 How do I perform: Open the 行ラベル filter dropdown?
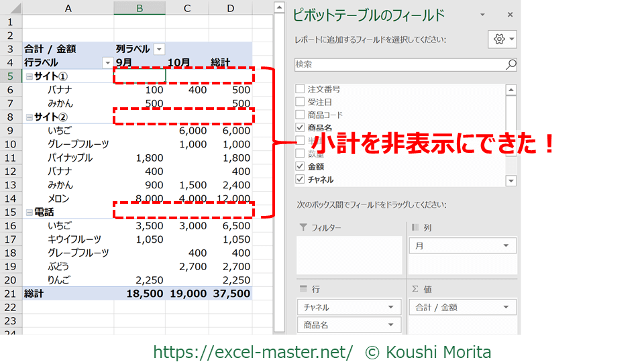tap(107, 62)
